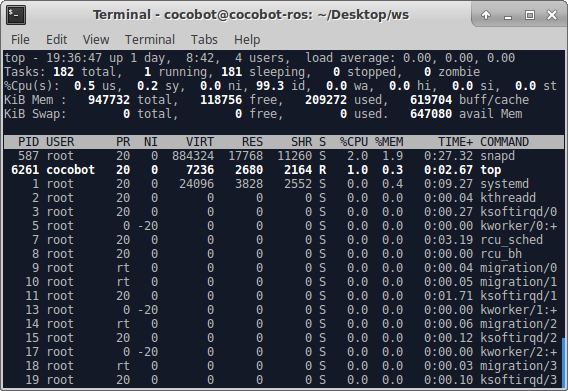Click the window title text
568x391 pixels.
tap(251, 15)
